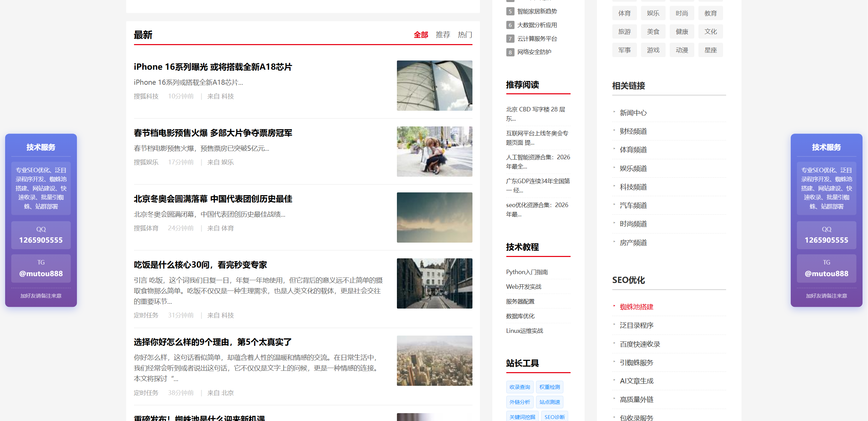Screen dimensions: 868x421
Task: Click the 站点测速 tool button
Action: 549,402
